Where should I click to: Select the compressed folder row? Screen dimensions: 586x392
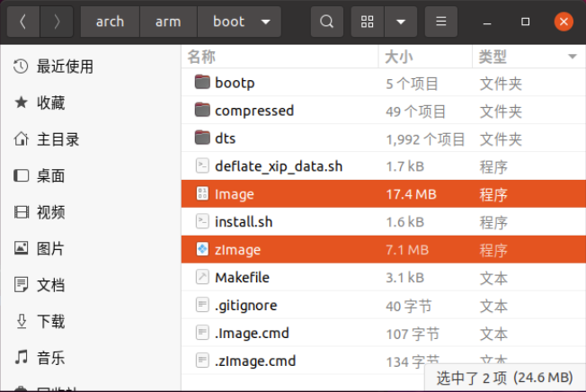tap(254, 111)
